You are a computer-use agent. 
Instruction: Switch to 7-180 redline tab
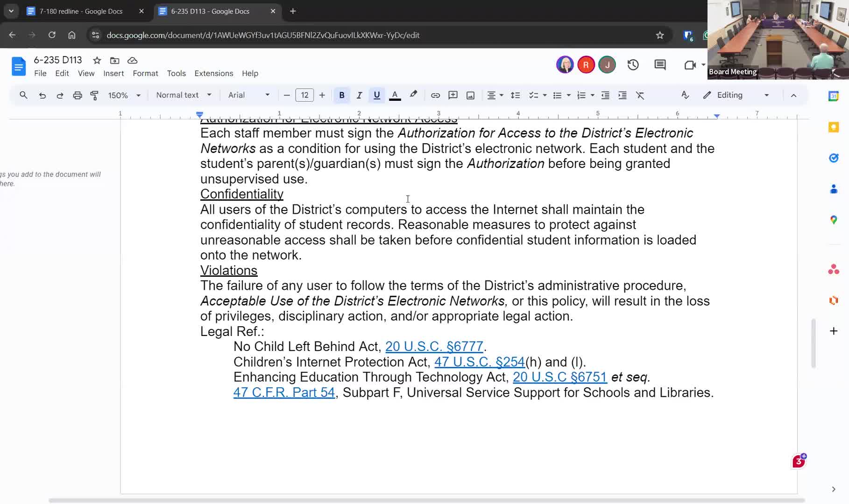81,11
